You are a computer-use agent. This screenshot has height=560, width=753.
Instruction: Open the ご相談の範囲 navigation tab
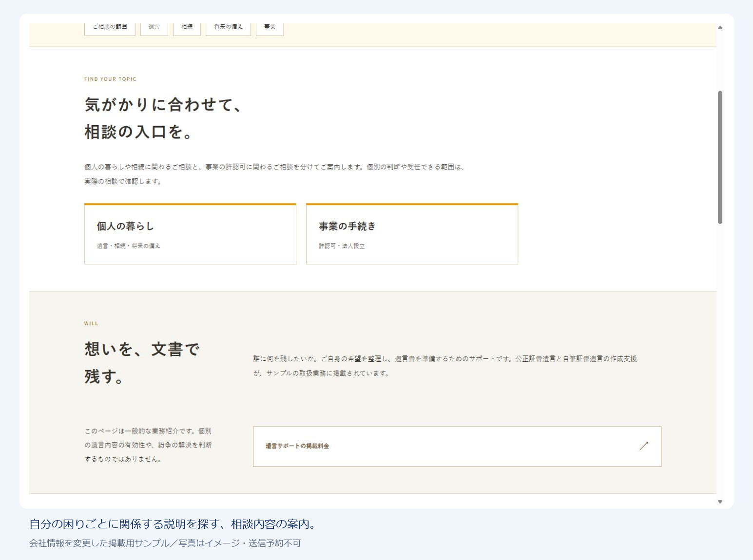pos(110,28)
